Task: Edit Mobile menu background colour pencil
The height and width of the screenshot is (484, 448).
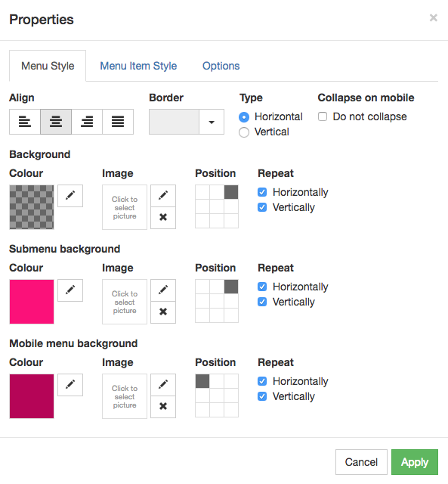Action: (70, 385)
